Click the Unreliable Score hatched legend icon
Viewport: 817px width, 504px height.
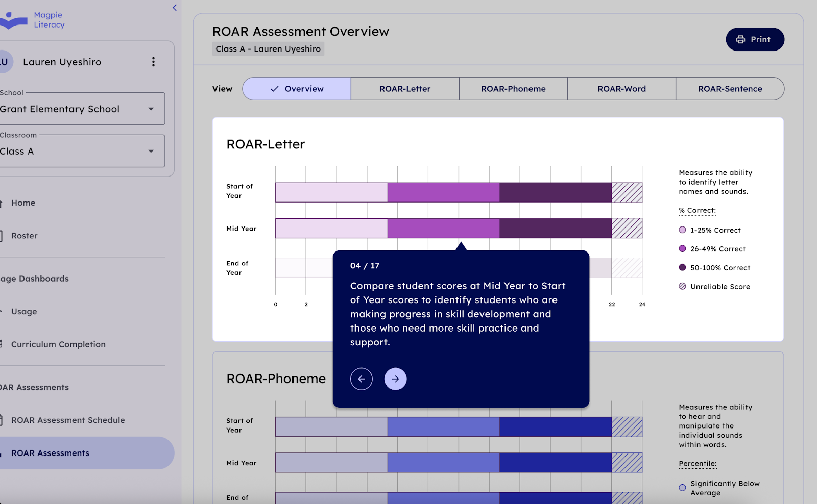pyautogui.click(x=682, y=286)
